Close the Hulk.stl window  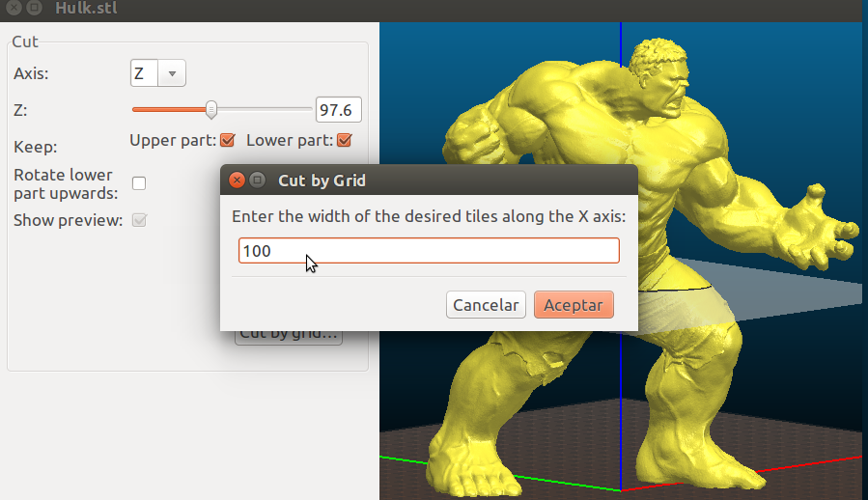click(14, 8)
